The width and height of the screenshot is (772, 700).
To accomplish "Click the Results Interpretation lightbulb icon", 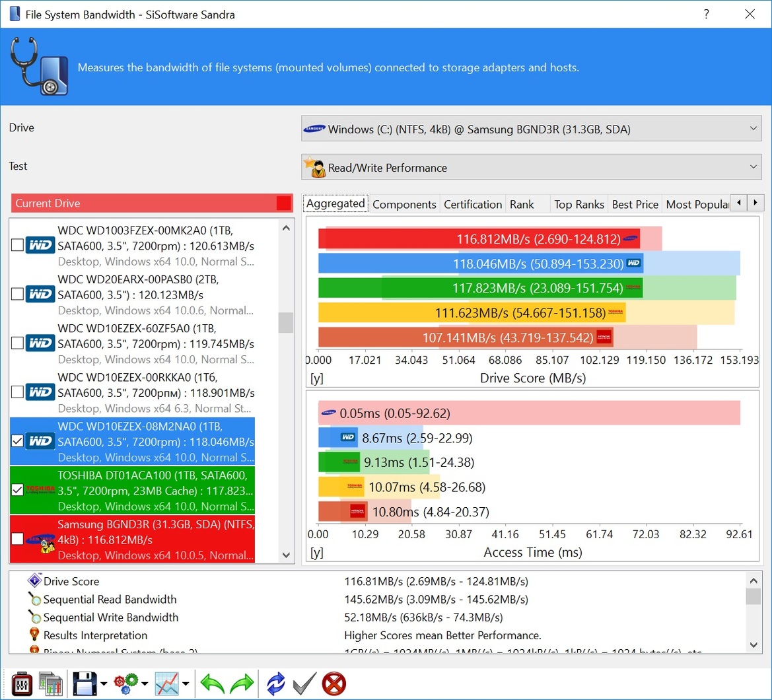I will (34, 635).
